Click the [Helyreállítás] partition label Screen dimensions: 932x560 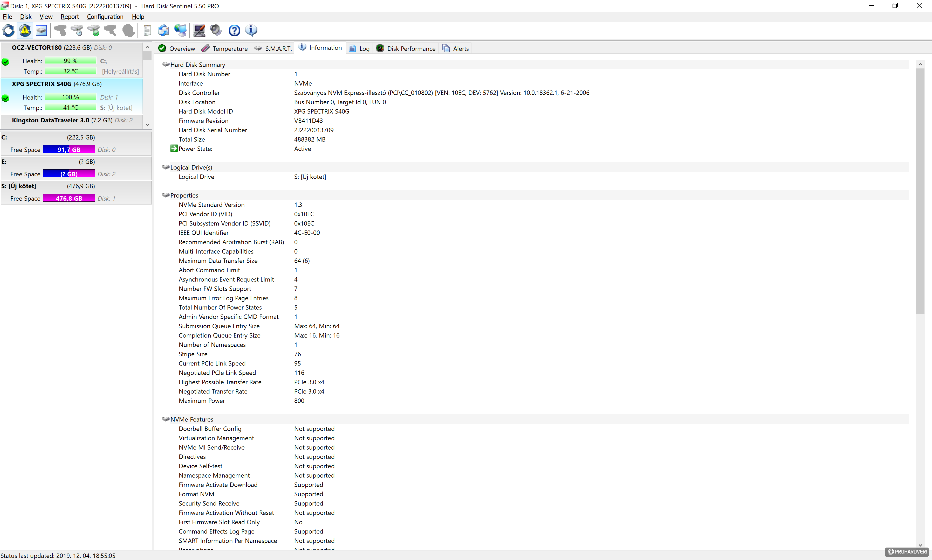click(120, 71)
